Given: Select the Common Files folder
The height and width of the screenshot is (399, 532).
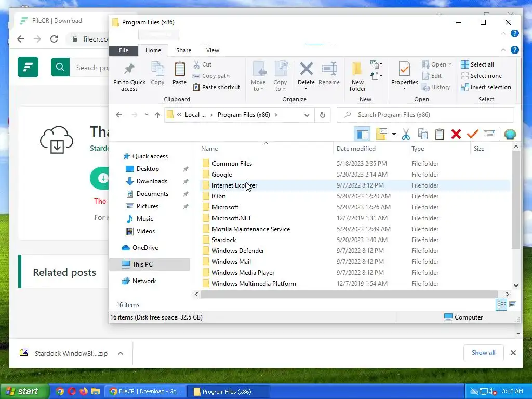Looking at the screenshot, I should [x=232, y=164].
